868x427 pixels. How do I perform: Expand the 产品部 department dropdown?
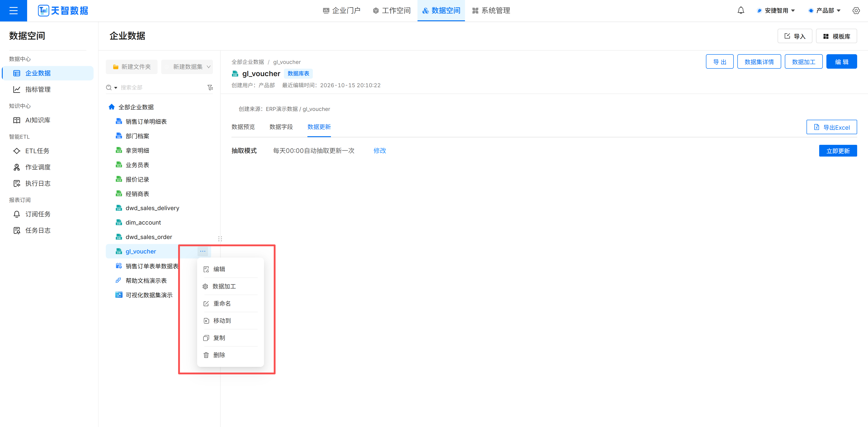[825, 10]
